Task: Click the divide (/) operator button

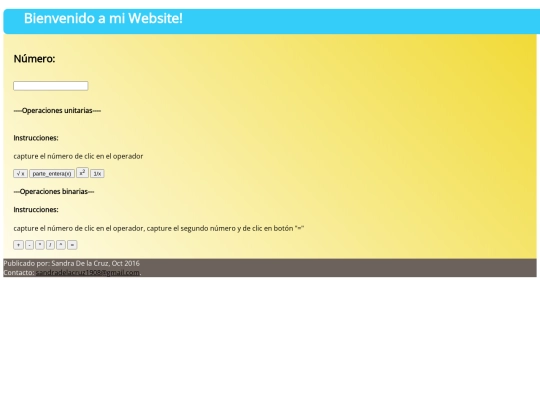Action: pyautogui.click(x=50, y=245)
